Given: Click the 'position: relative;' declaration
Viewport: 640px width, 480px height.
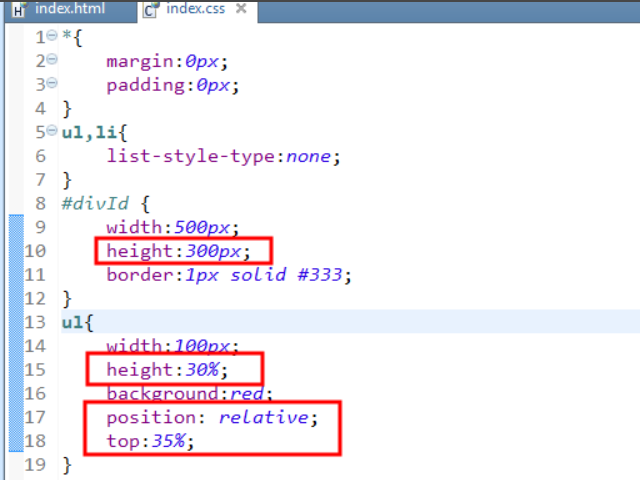Looking at the screenshot, I should [x=212, y=418].
